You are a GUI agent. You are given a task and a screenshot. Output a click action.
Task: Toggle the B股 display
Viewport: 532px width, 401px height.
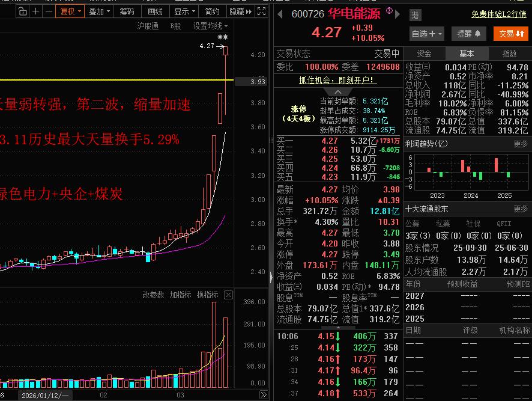(x=174, y=26)
